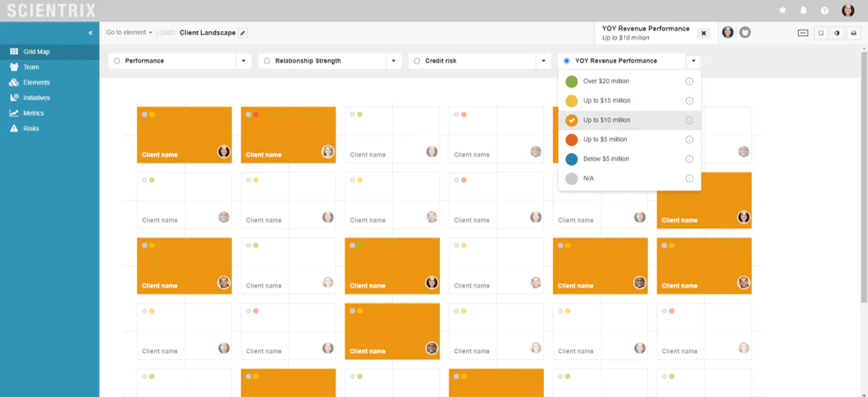868x397 pixels.
Task: Open the user profile avatar in the top bar
Action: (x=847, y=10)
